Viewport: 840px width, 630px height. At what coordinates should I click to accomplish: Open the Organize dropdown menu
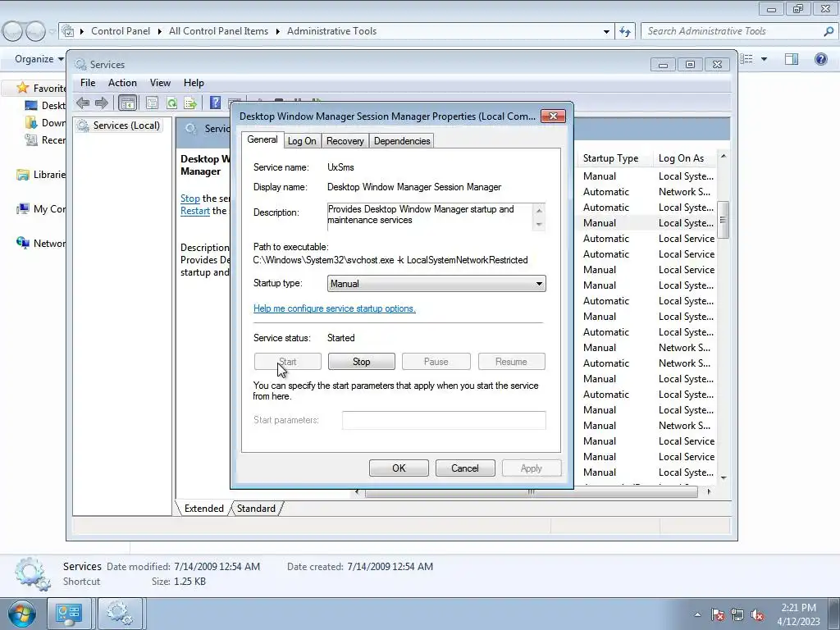point(39,59)
